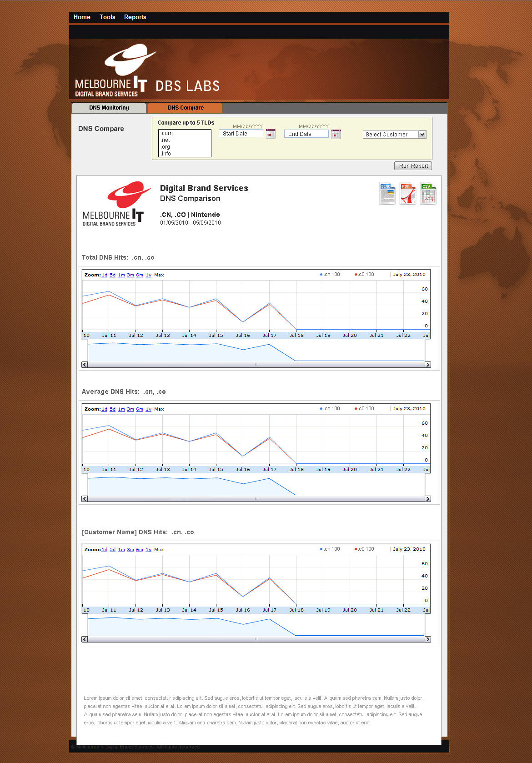Export the report as PDF
Image resolution: width=532 pixels, height=763 pixels.
click(x=408, y=194)
